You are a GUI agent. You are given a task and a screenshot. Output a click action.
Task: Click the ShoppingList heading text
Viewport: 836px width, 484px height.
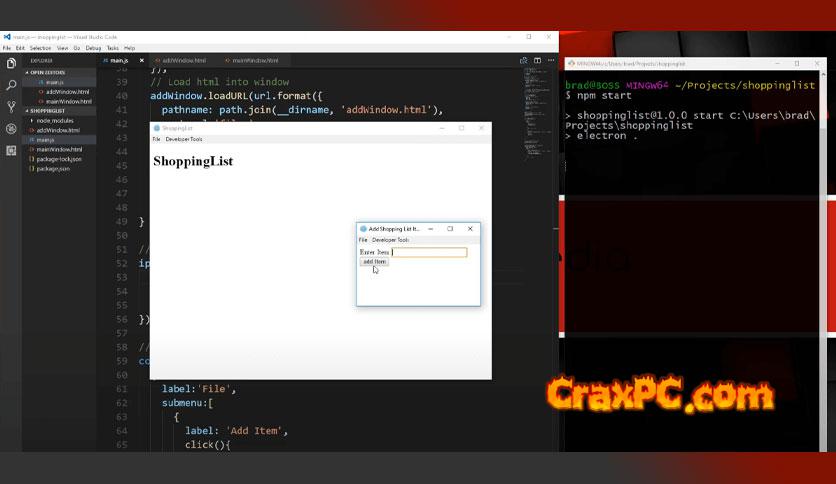click(x=193, y=162)
